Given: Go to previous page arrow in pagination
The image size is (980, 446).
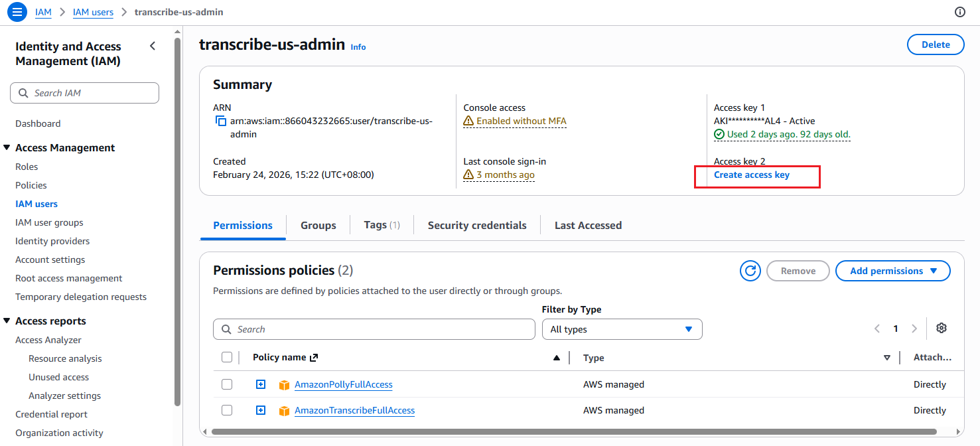Looking at the screenshot, I should (877, 329).
